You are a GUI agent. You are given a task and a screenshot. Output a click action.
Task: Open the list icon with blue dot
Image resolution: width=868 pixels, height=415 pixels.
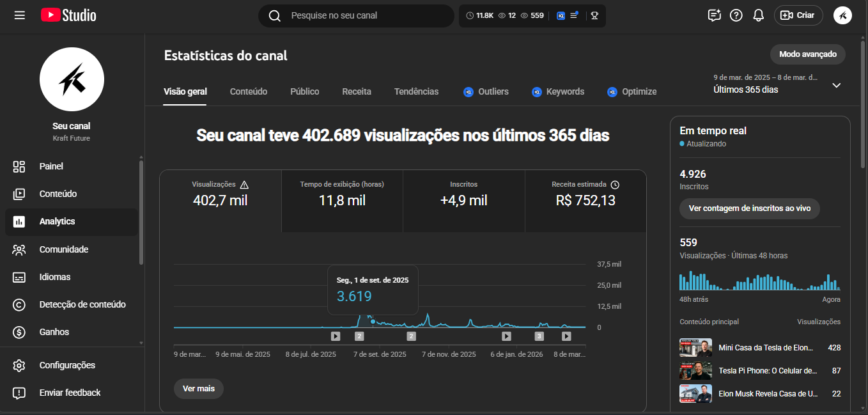click(574, 15)
